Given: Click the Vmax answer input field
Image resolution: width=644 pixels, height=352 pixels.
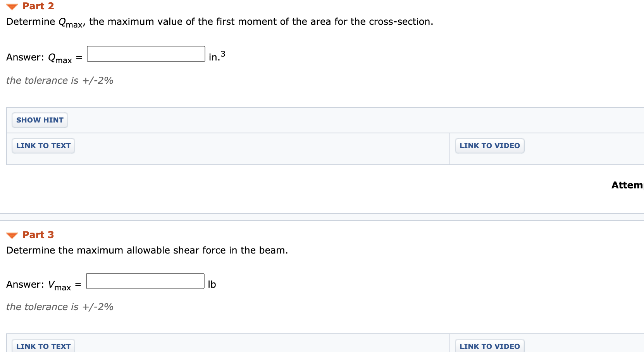Looking at the screenshot, I should pos(145,281).
